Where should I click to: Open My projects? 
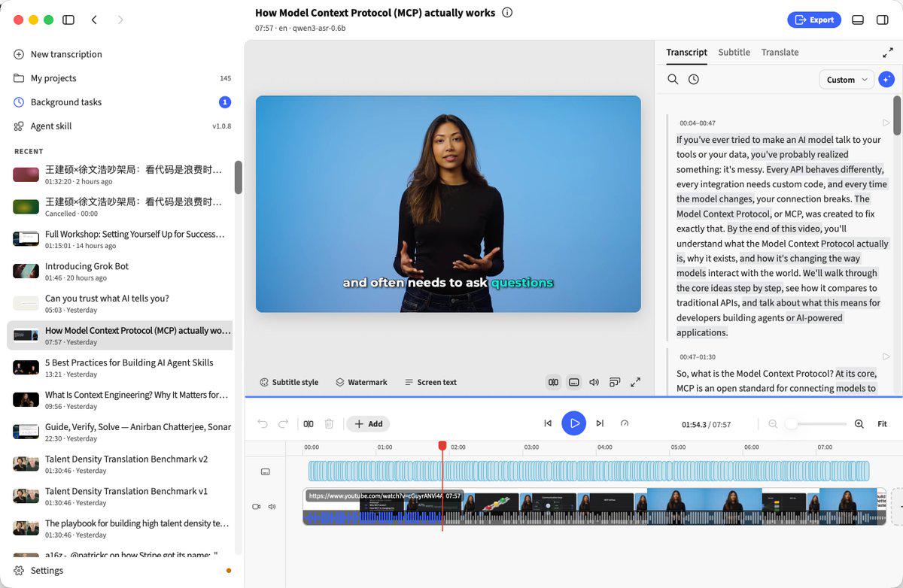point(122,78)
